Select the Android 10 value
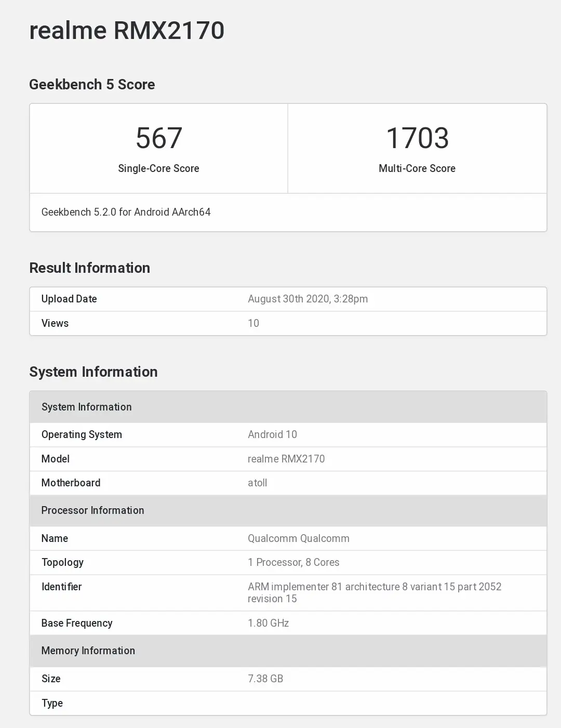561x728 pixels. [x=272, y=434]
